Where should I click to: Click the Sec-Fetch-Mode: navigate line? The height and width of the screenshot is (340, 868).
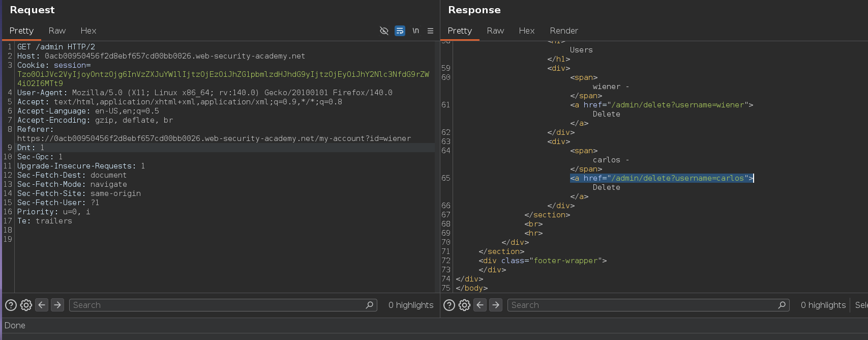pyautogui.click(x=72, y=184)
